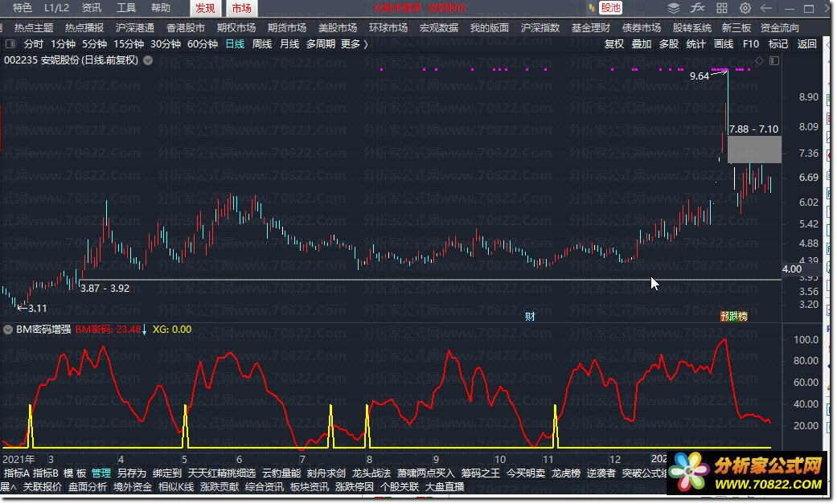Click the 统计 button
The height and width of the screenshot is (504, 837).
click(695, 43)
